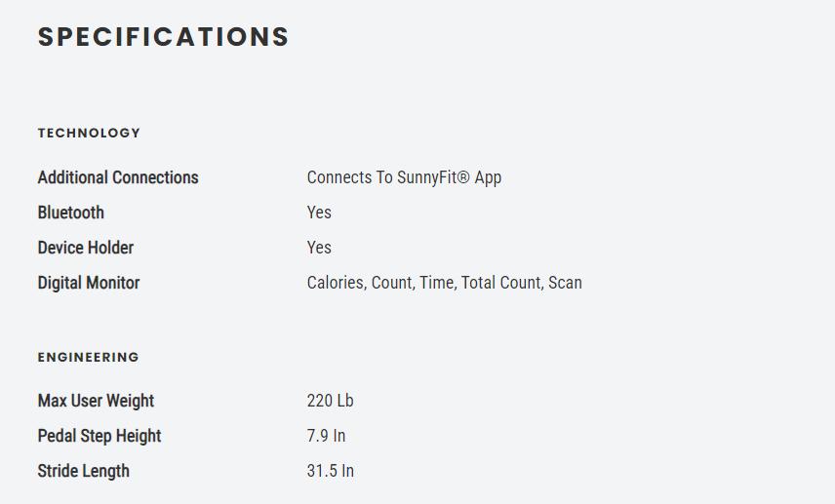Click the ENGINEERING section heading
The width and height of the screenshot is (835, 504).
pyautogui.click(x=88, y=357)
